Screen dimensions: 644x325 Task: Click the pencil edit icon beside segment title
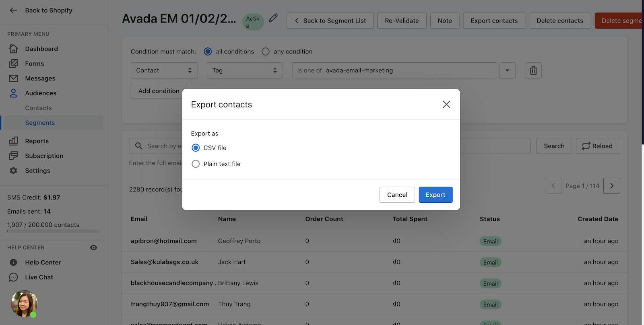pyautogui.click(x=273, y=18)
